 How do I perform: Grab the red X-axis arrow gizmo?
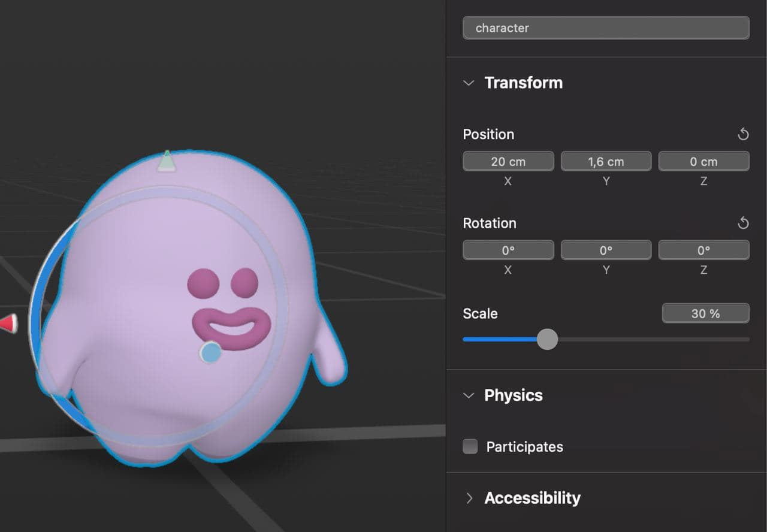point(8,324)
